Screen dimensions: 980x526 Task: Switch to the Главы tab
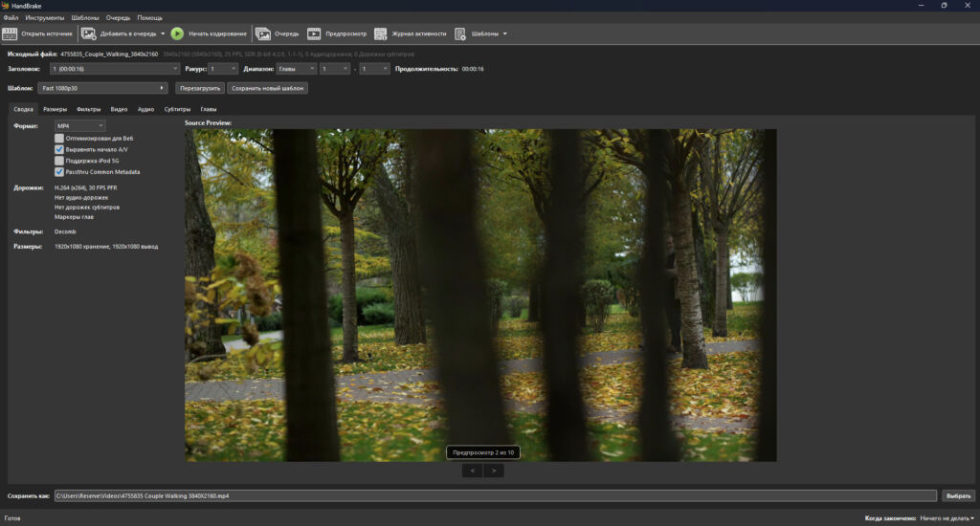coord(208,109)
